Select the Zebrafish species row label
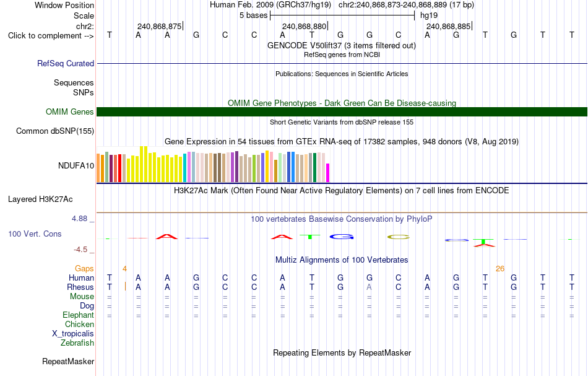 [77, 343]
